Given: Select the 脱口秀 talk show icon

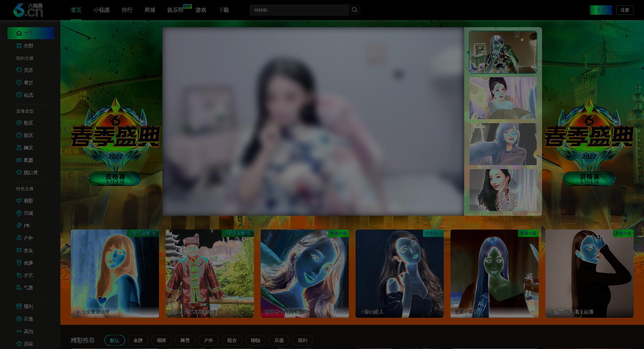Looking at the screenshot, I should pos(19,172).
